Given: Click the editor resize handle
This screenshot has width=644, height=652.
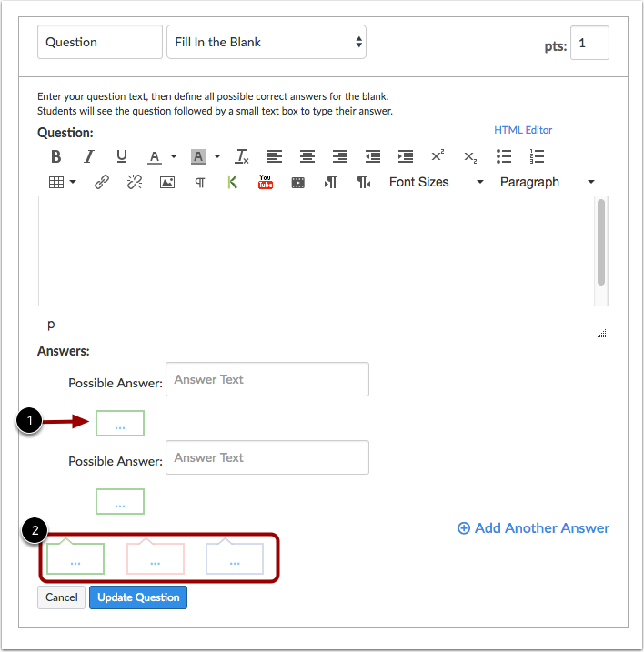Looking at the screenshot, I should tap(602, 333).
